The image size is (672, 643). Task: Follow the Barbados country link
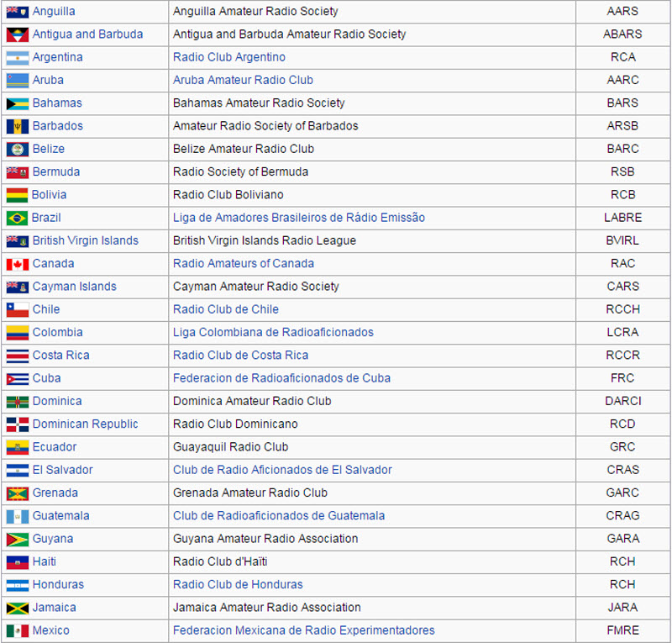coord(58,126)
